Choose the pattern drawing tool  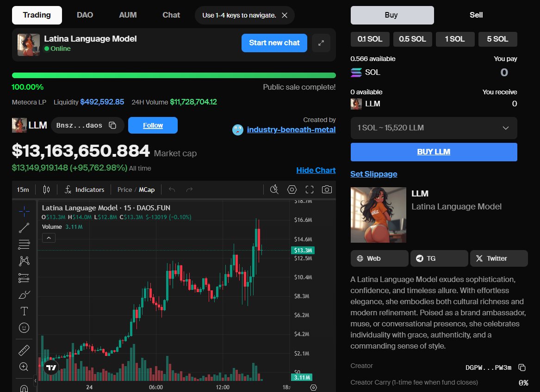[24, 261]
